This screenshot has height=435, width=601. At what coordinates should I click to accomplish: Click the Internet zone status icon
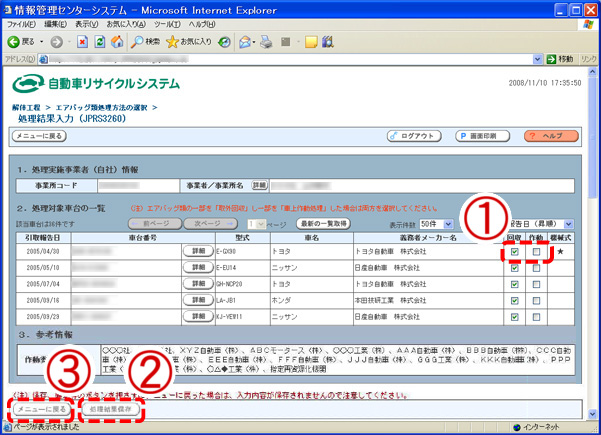517,427
